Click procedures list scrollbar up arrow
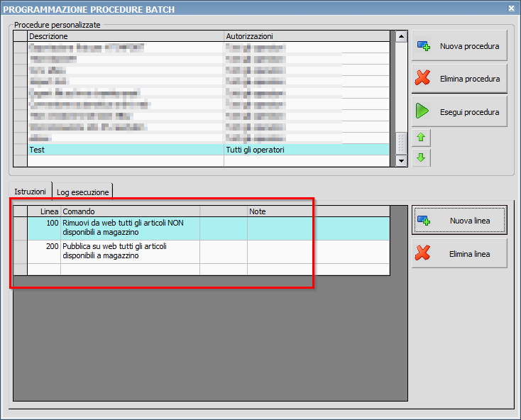Viewport: 521px width, 420px height. click(401, 36)
